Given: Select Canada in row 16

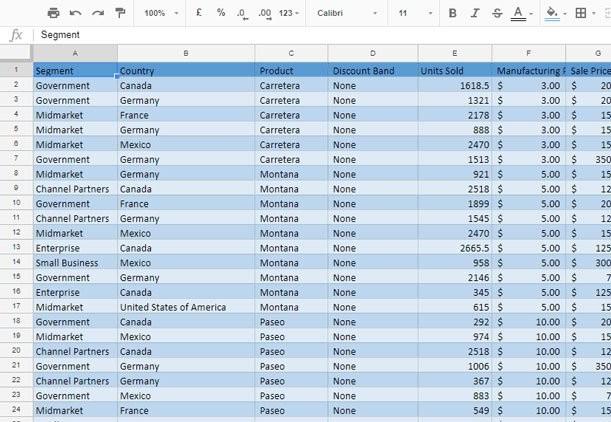Looking at the screenshot, I should (186, 292).
